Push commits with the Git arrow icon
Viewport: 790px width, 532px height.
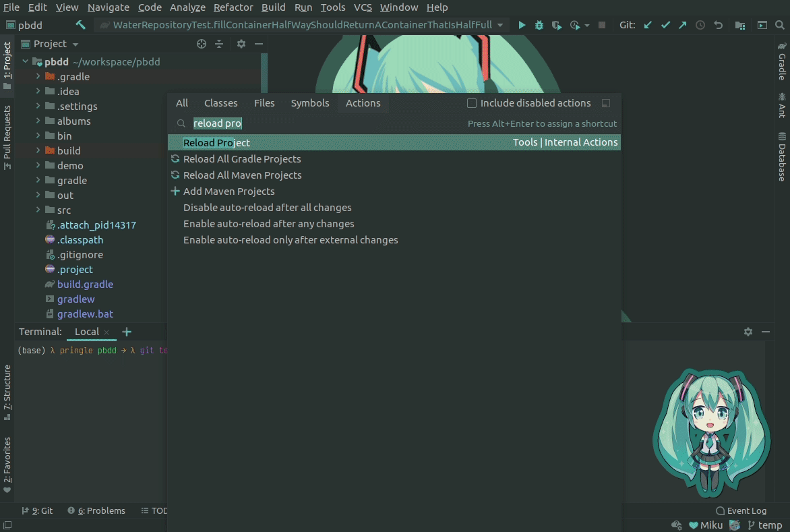point(683,25)
